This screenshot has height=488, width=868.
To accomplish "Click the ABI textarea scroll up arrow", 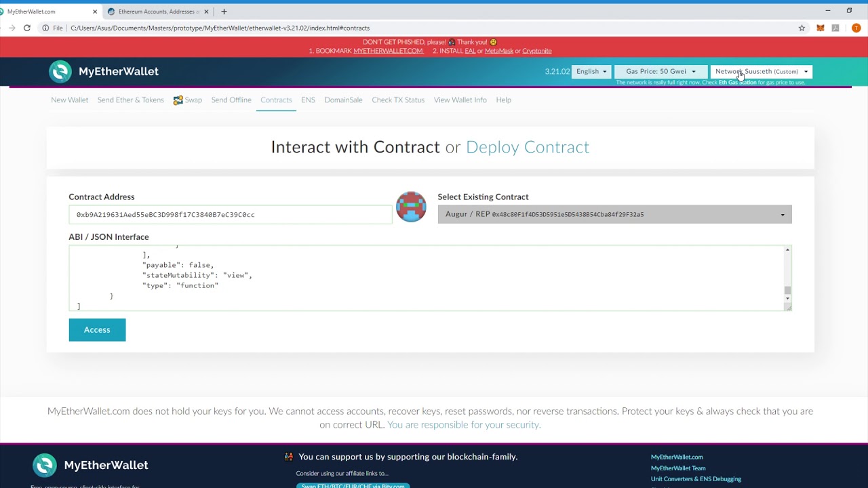I will [x=787, y=249].
